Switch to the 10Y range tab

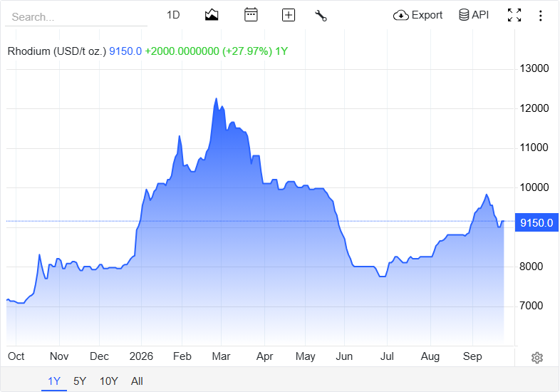pyautogui.click(x=108, y=381)
